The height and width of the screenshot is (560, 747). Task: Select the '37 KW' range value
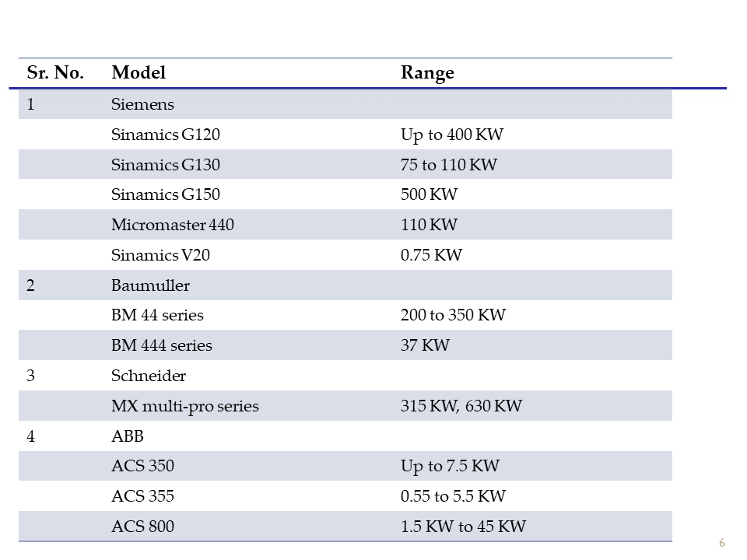tap(425, 345)
